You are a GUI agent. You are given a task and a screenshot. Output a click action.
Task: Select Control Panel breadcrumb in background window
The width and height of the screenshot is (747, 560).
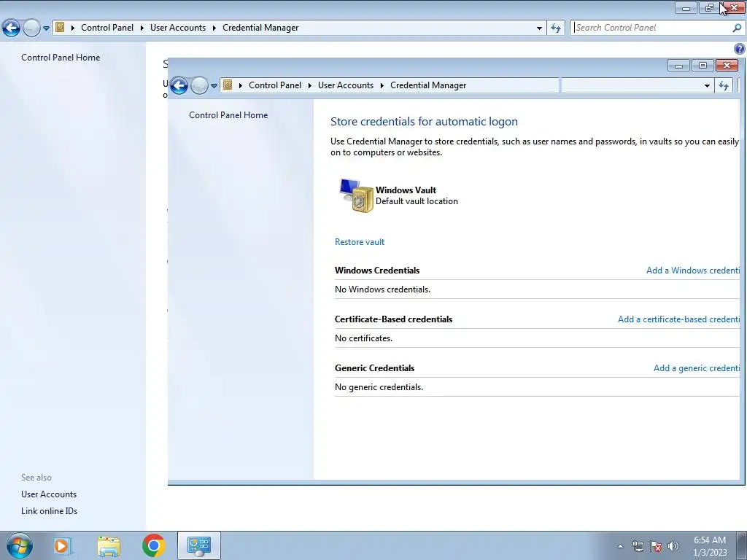pyautogui.click(x=107, y=28)
